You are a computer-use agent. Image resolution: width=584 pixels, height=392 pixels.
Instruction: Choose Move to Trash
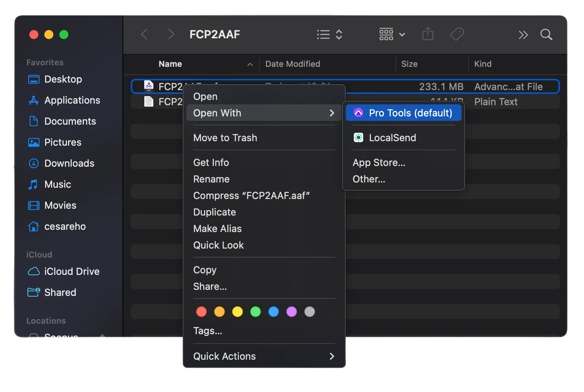[x=264, y=138]
